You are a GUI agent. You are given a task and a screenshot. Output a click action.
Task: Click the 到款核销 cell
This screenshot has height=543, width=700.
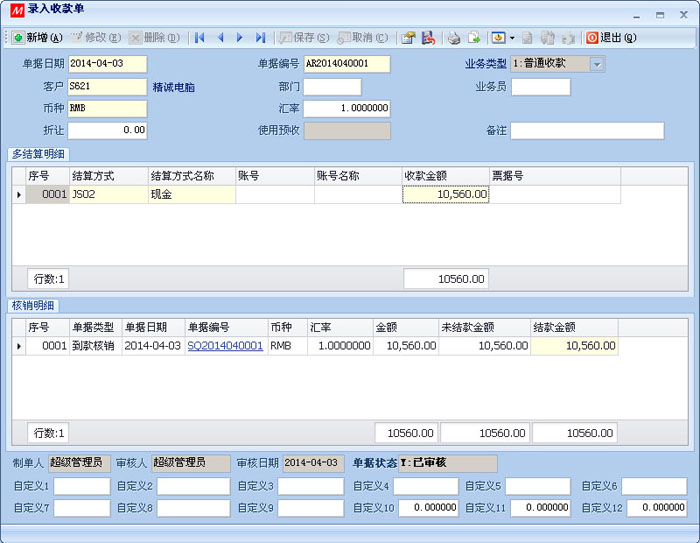coord(96,346)
